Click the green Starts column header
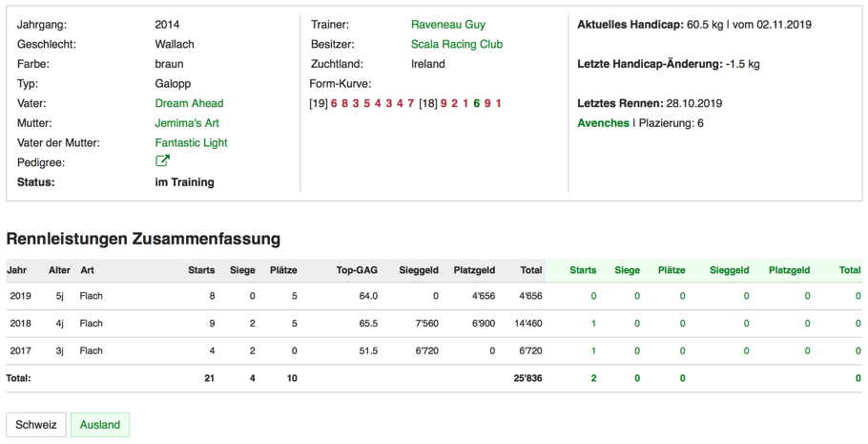This screenshot has width=868, height=444. pos(583,270)
